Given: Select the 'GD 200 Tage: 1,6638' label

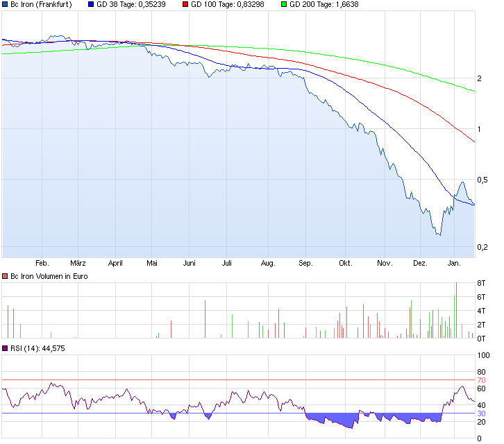Looking at the screenshot, I should coord(324,4).
